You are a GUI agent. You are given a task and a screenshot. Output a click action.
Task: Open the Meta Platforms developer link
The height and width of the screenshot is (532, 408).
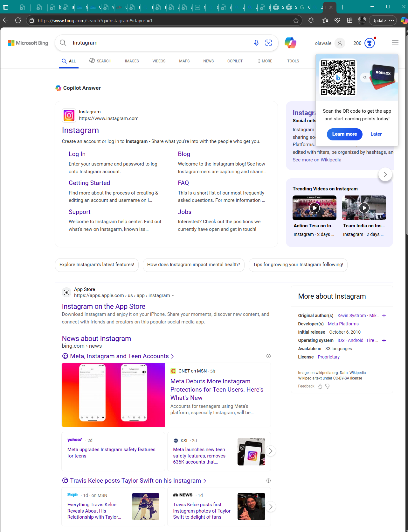(343, 324)
